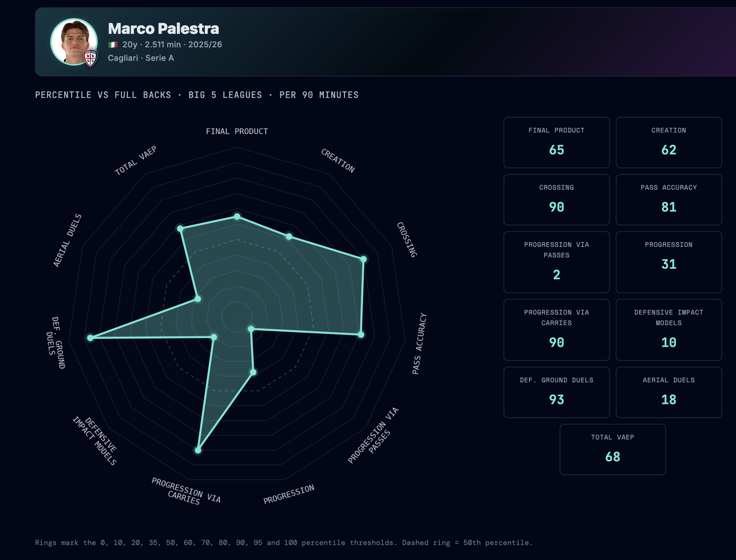Select the Def. Ground Duels card
The width and height of the screenshot is (736, 560).
[556, 392]
